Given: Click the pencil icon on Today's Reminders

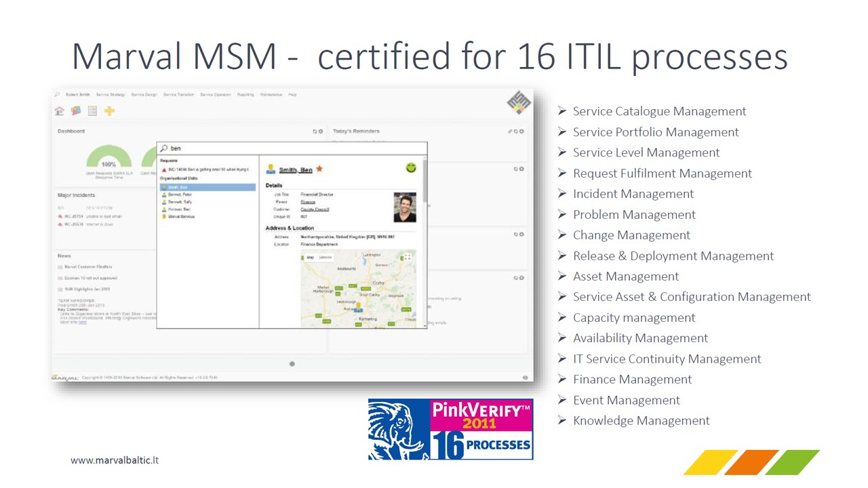Looking at the screenshot, I should click(510, 131).
